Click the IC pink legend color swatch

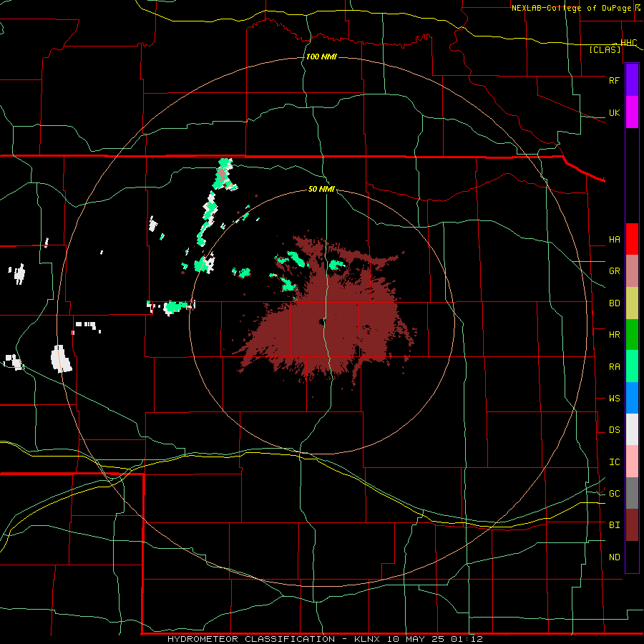pyautogui.click(x=632, y=462)
